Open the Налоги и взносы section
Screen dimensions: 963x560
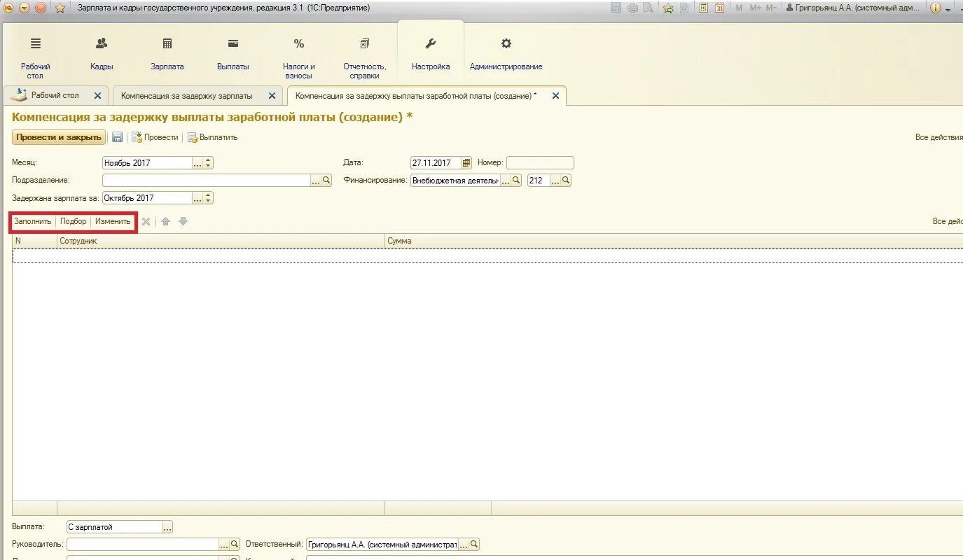tap(299, 57)
